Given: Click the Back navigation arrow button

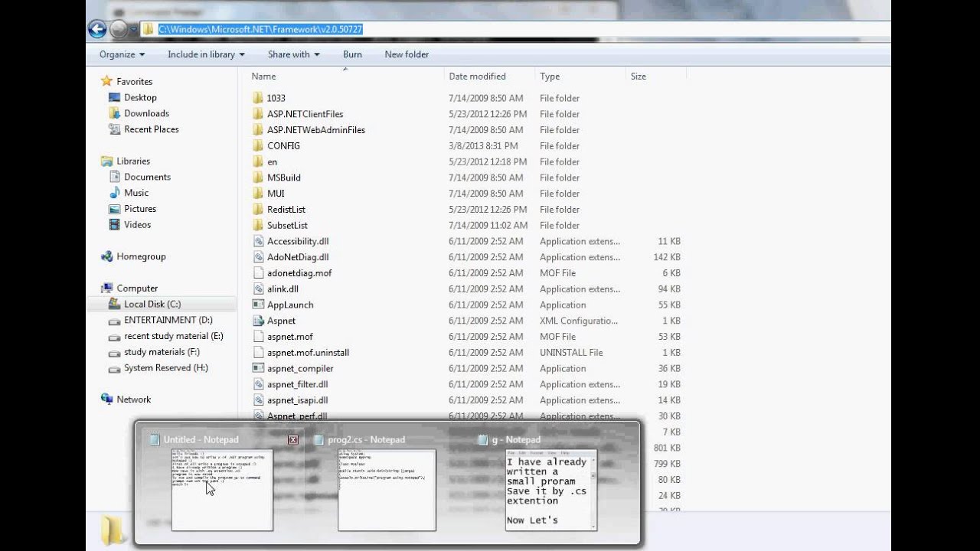Looking at the screenshot, I should point(97,29).
